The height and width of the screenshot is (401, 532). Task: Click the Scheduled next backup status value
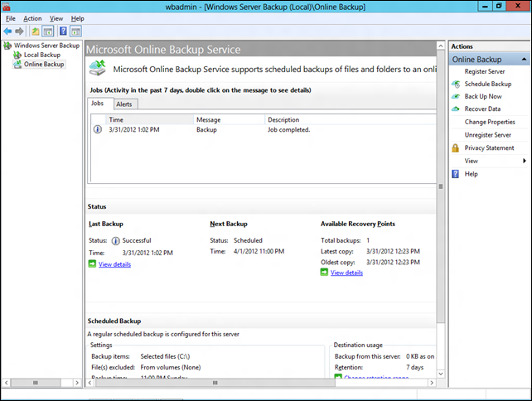click(248, 240)
